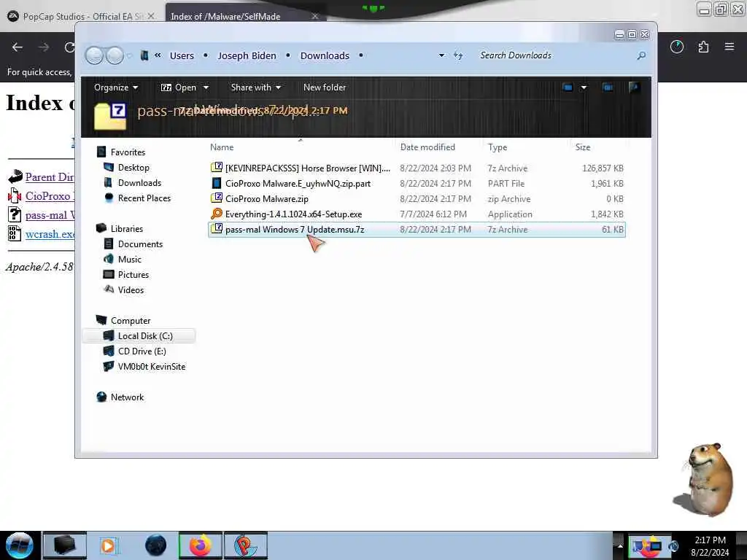
Task: Open the browser extensions puzzle icon
Action: point(703,47)
